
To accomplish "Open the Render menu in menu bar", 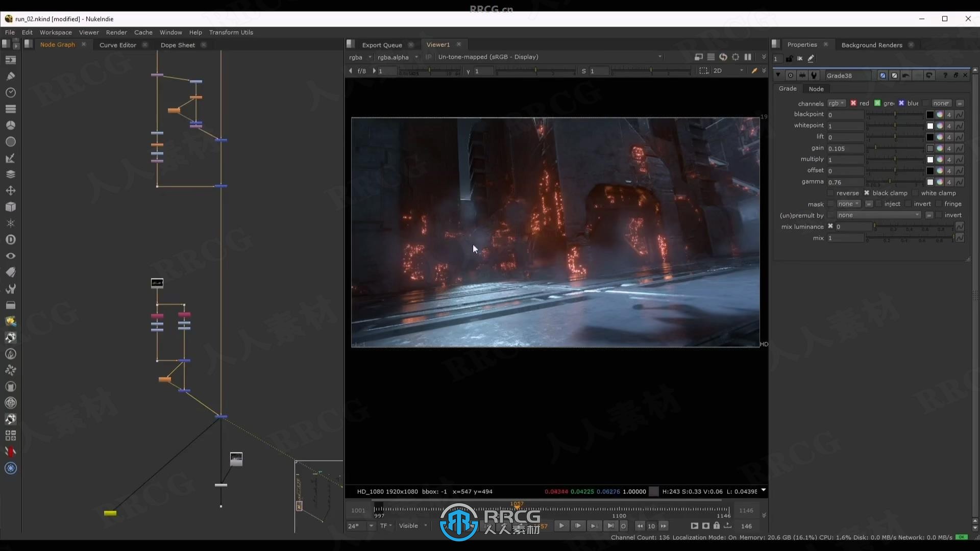I will [x=116, y=32].
